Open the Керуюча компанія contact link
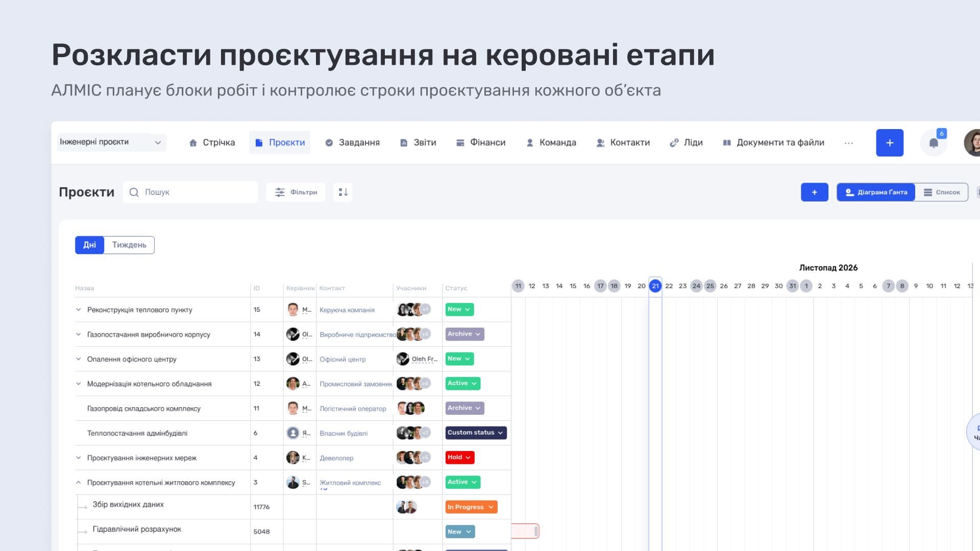980x551 pixels. coord(347,310)
